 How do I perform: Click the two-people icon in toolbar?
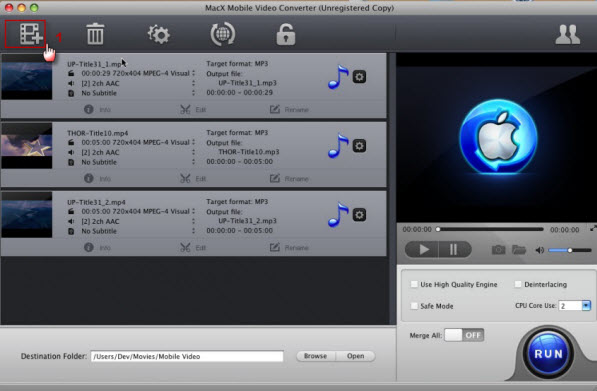(x=567, y=35)
